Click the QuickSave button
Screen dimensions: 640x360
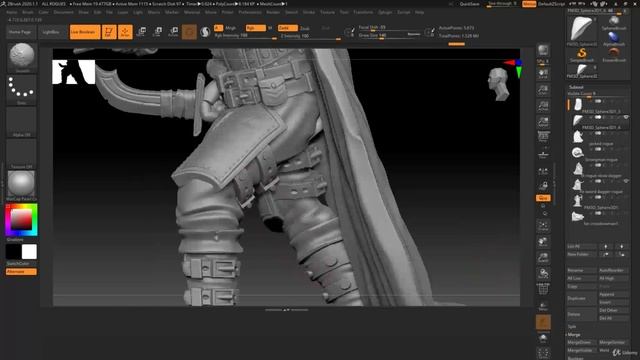pos(469,4)
